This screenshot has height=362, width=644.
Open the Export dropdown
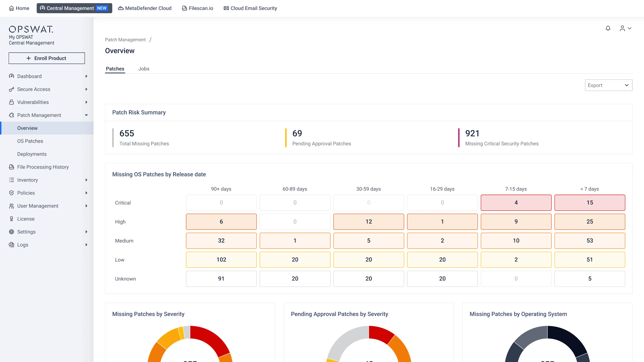click(608, 85)
